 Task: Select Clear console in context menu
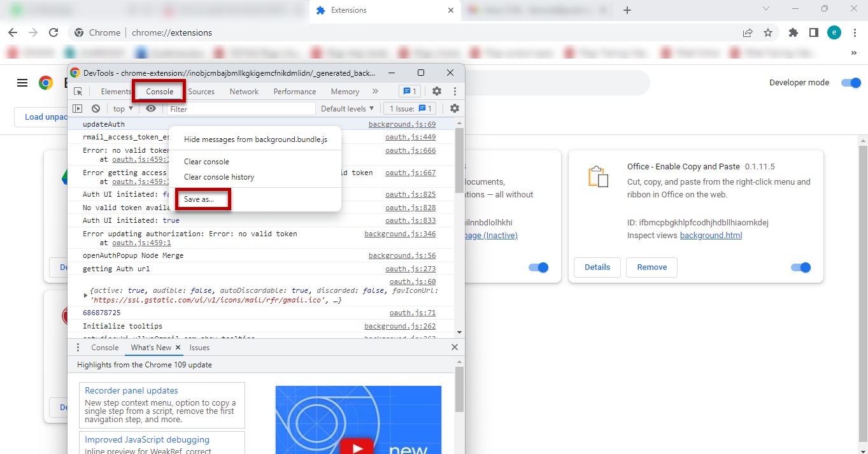point(206,162)
